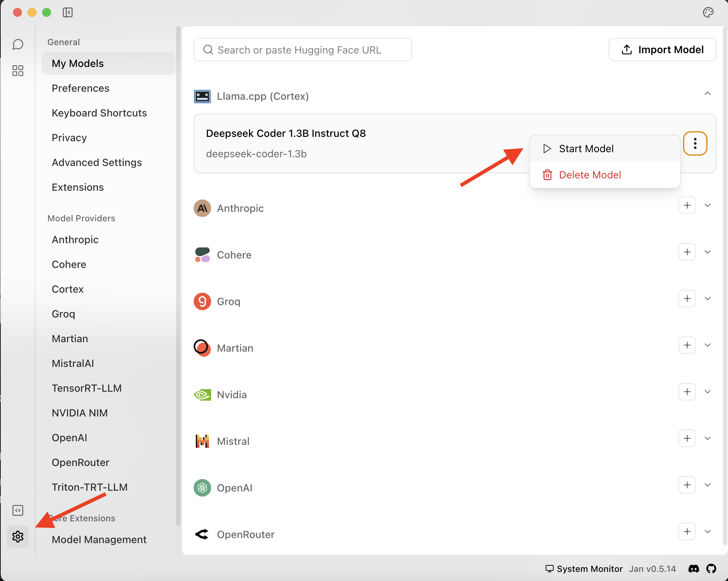Open the theme palette icon
This screenshot has width=728, height=581.
[x=708, y=12]
